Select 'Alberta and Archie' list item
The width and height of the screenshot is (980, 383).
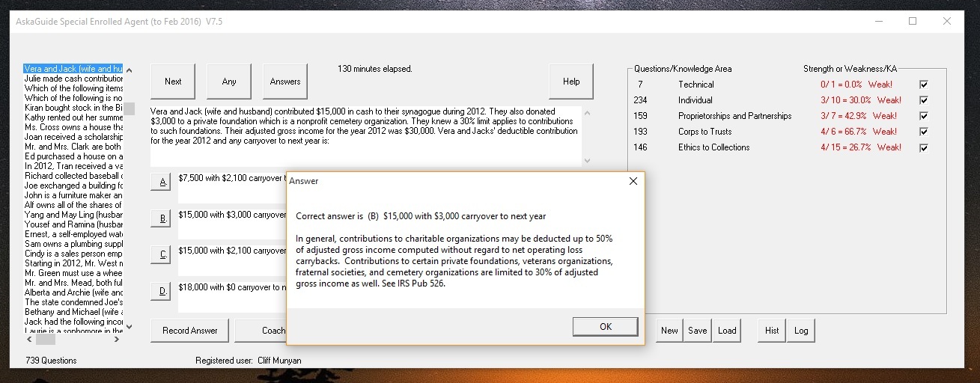click(x=73, y=292)
